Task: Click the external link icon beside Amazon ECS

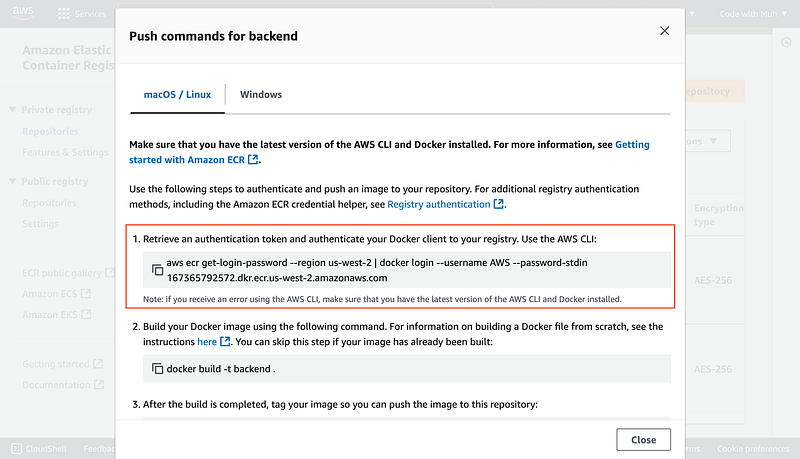Action: [x=85, y=294]
